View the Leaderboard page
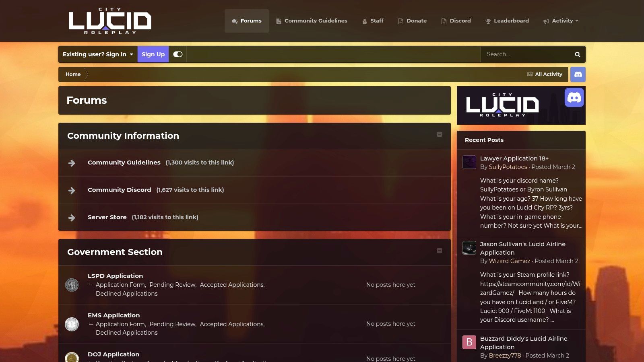Screen dimensions: 644x362 click(x=507, y=21)
